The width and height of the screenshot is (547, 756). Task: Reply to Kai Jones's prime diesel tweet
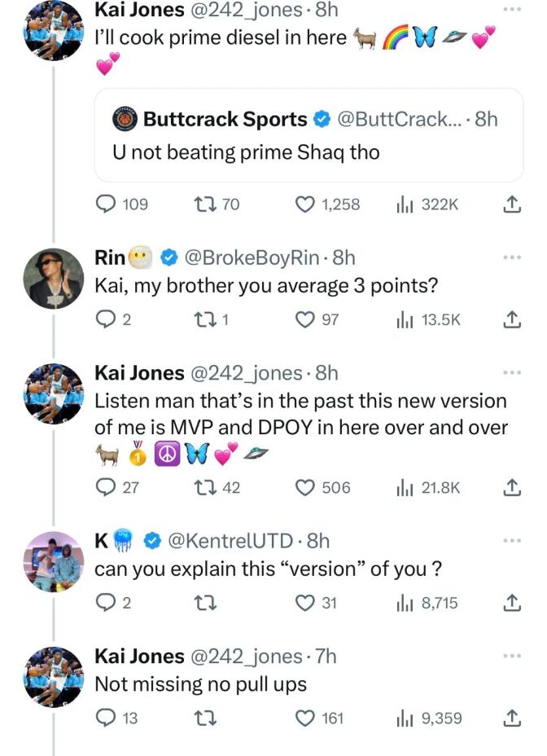coord(106,204)
